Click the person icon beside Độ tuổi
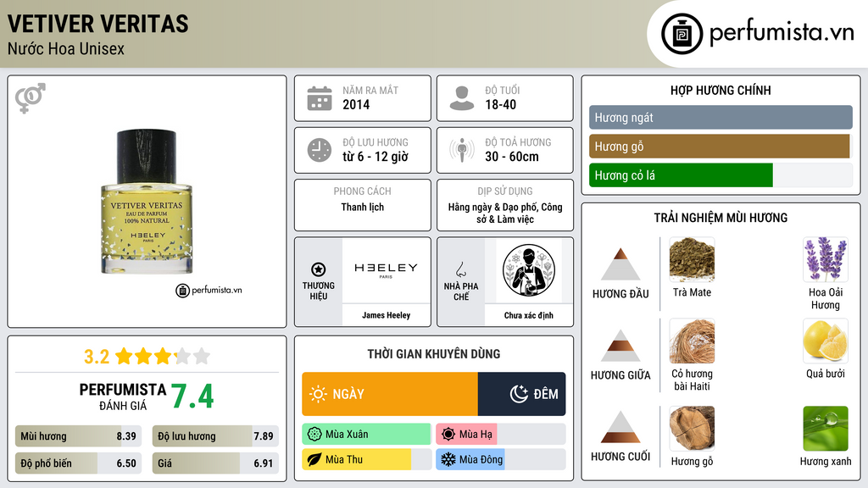 [x=462, y=98]
